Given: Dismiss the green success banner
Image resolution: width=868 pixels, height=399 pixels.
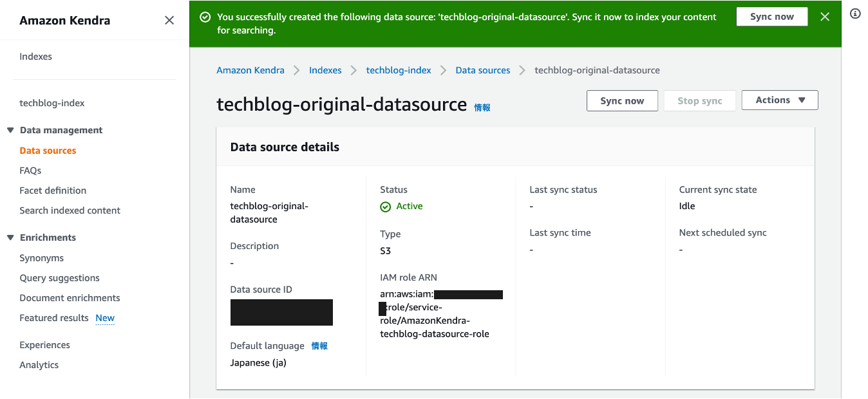Looking at the screenshot, I should pos(825,17).
